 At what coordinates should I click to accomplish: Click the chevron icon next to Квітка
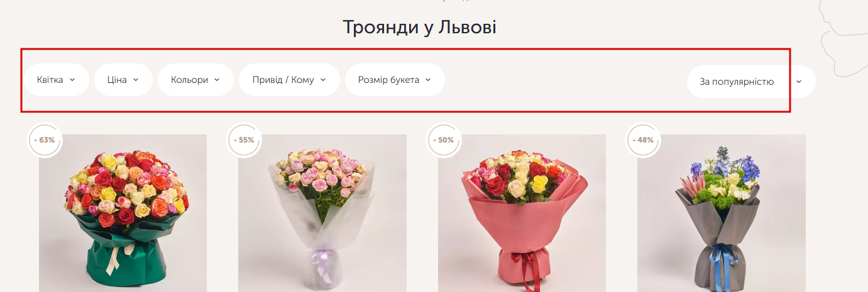(x=72, y=80)
